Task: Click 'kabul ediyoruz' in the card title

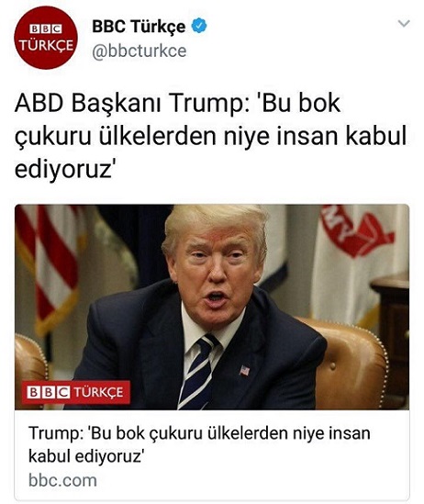Action: 85,455
